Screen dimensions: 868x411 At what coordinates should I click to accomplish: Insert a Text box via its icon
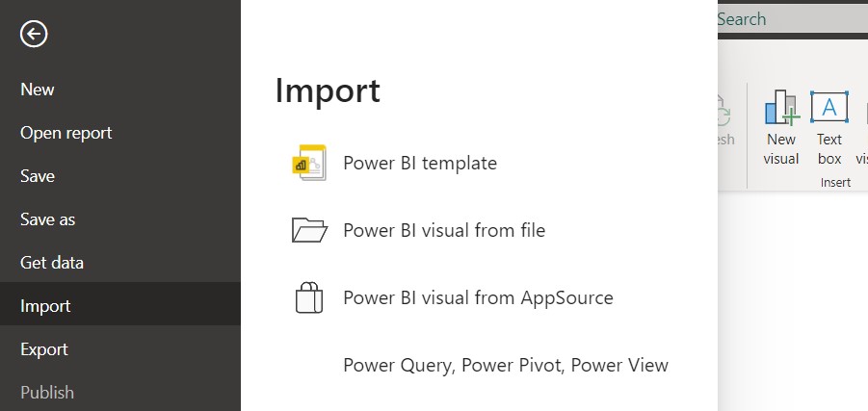[x=829, y=107]
